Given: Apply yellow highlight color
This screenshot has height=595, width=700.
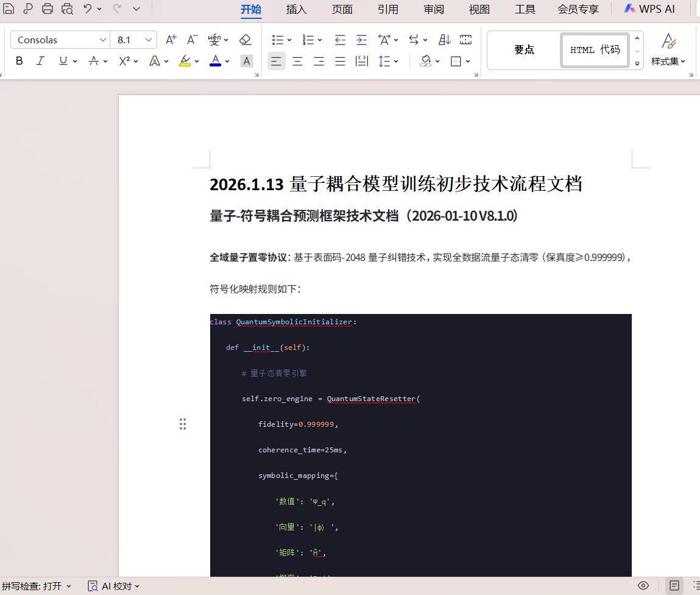Looking at the screenshot, I should (x=185, y=61).
